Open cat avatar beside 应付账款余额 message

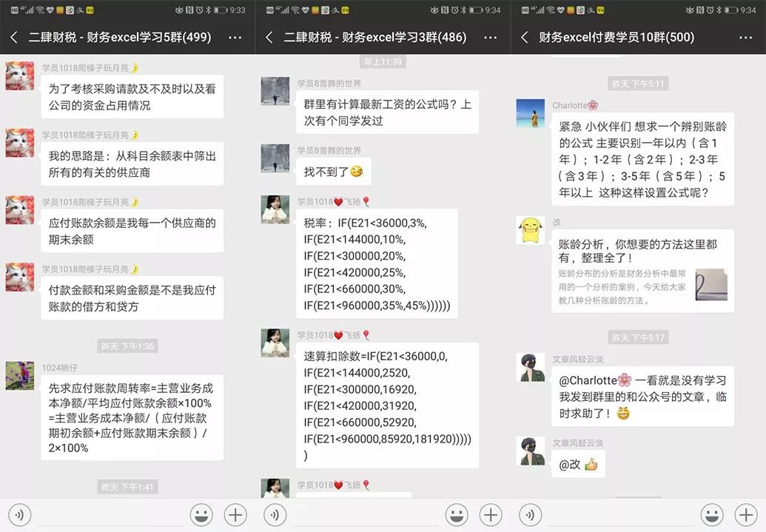click(20, 209)
